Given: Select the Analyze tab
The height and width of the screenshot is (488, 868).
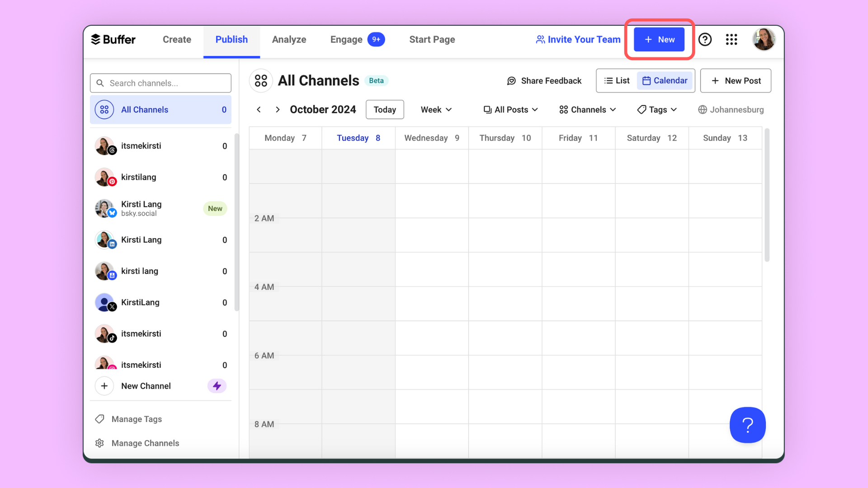Looking at the screenshot, I should coord(289,39).
